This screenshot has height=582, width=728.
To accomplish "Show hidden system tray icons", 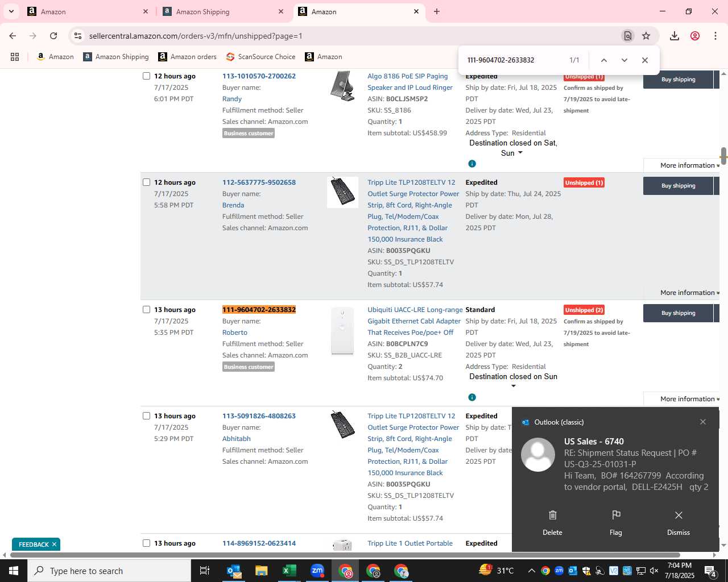I will point(531,571).
